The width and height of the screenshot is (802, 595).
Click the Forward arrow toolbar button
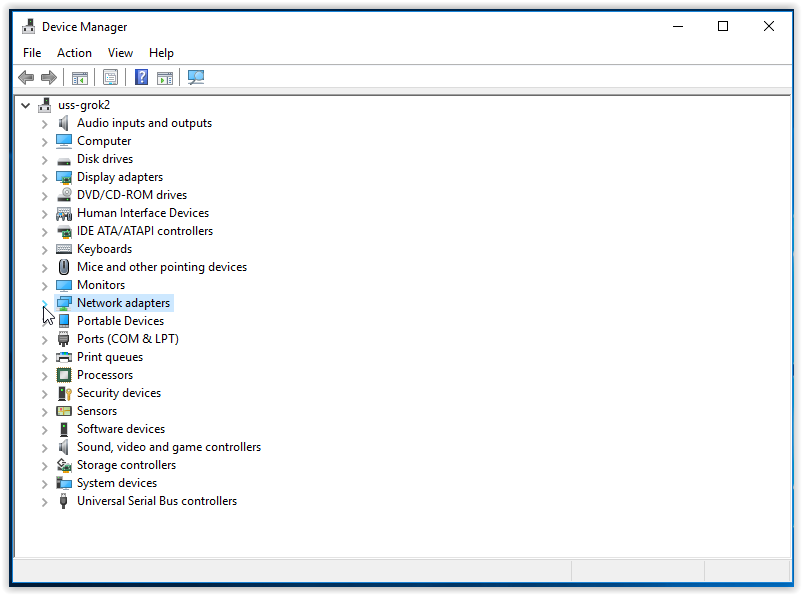click(48, 78)
